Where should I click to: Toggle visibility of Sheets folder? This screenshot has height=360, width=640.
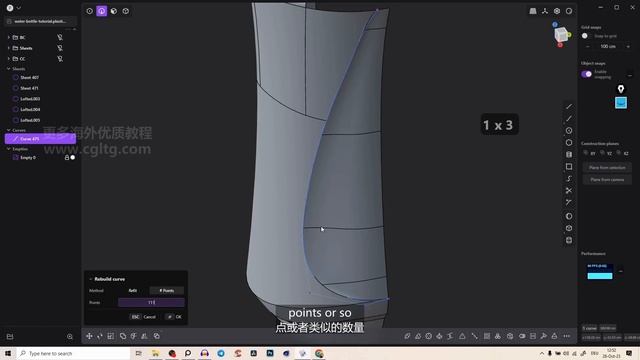point(60,48)
